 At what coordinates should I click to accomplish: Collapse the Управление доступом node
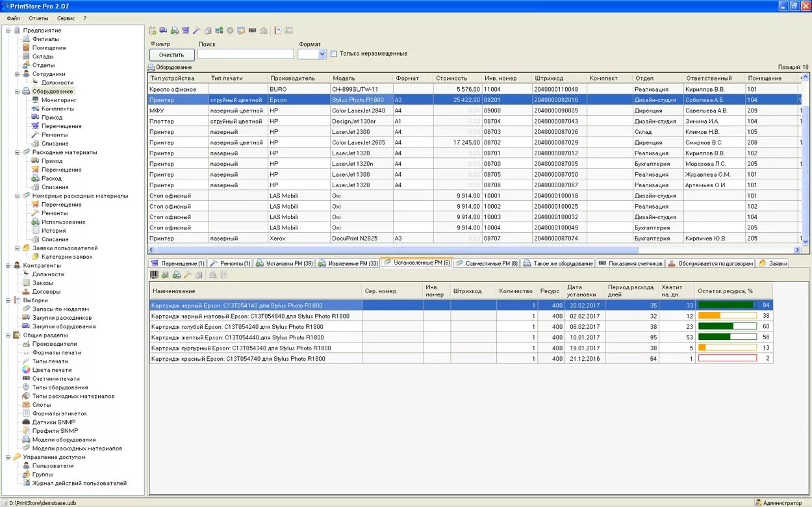click(x=8, y=457)
